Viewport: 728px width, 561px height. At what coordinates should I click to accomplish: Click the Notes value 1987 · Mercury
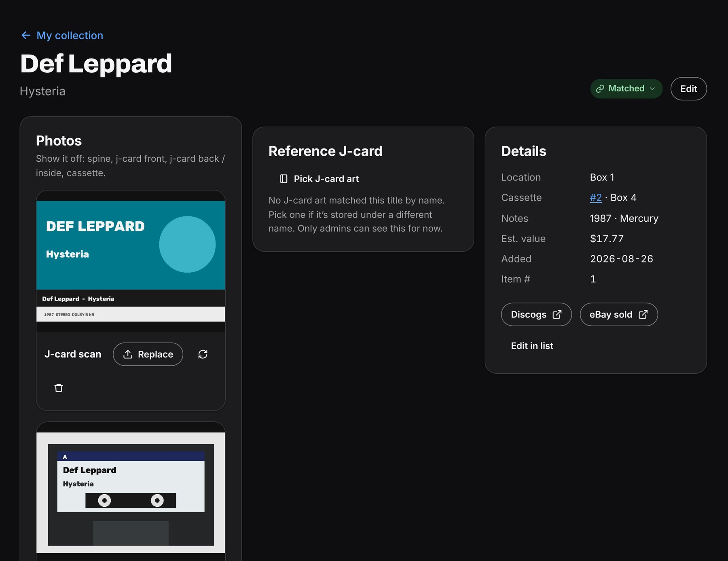point(624,218)
